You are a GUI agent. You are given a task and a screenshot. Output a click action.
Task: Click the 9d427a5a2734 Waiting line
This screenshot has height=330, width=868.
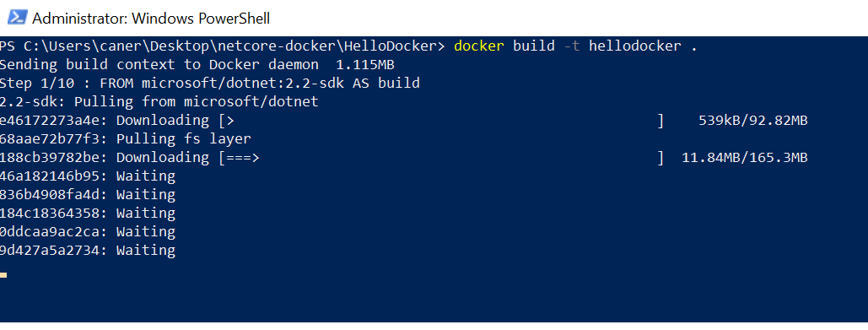[x=88, y=251]
